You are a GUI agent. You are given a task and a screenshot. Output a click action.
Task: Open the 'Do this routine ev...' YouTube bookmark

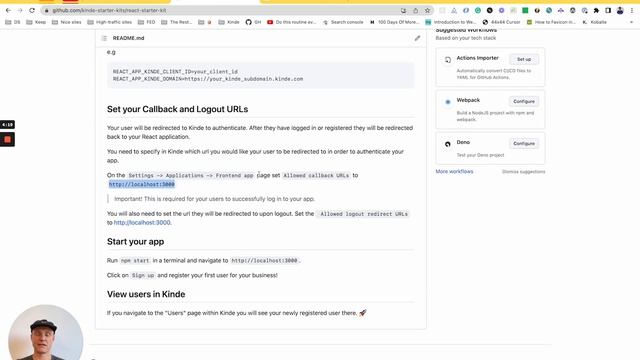pyautogui.click(x=291, y=22)
